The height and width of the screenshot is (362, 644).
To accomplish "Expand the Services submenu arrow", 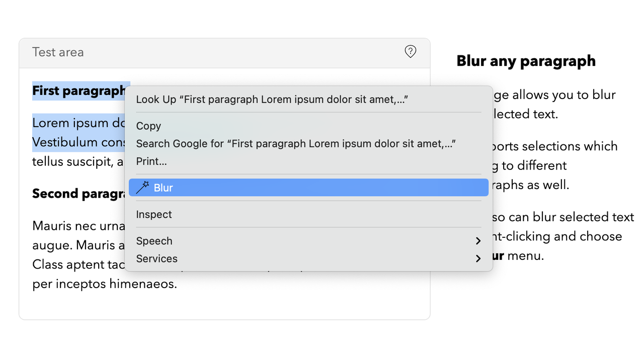I will [478, 259].
